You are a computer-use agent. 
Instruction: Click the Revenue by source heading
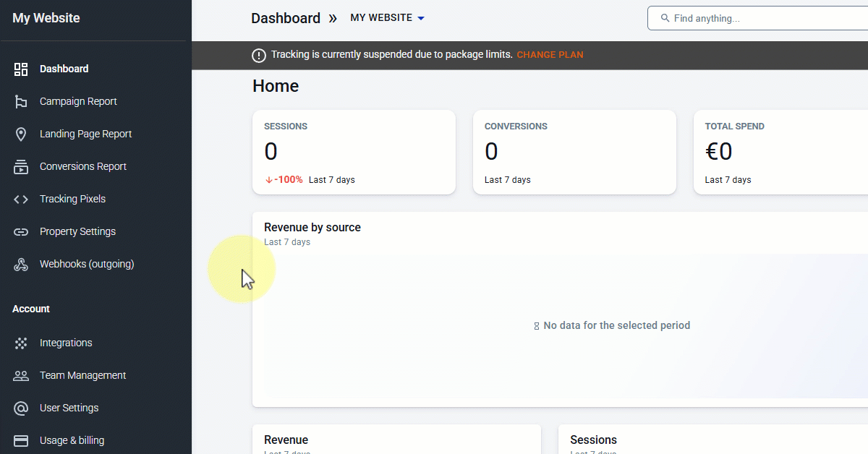coord(312,228)
